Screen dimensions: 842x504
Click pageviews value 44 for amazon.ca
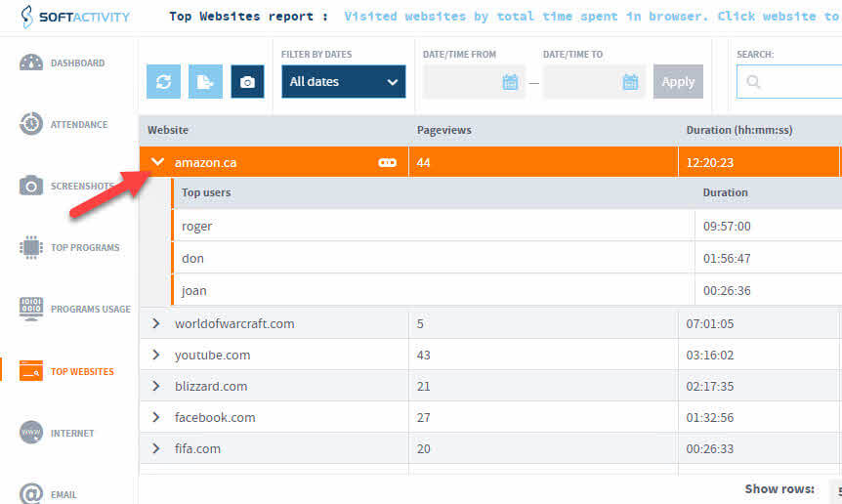[x=423, y=163]
